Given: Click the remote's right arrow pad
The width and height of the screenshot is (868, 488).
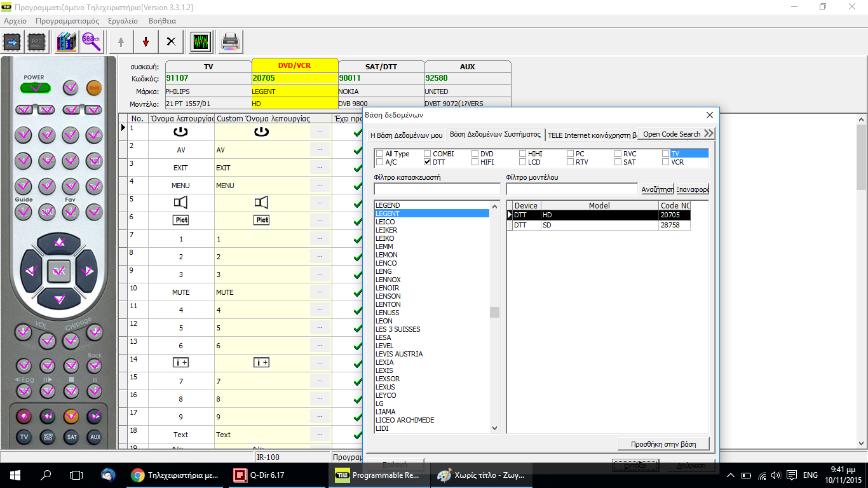Looking at the screenshot, I should pyautogui.click(x=87, y=271).
